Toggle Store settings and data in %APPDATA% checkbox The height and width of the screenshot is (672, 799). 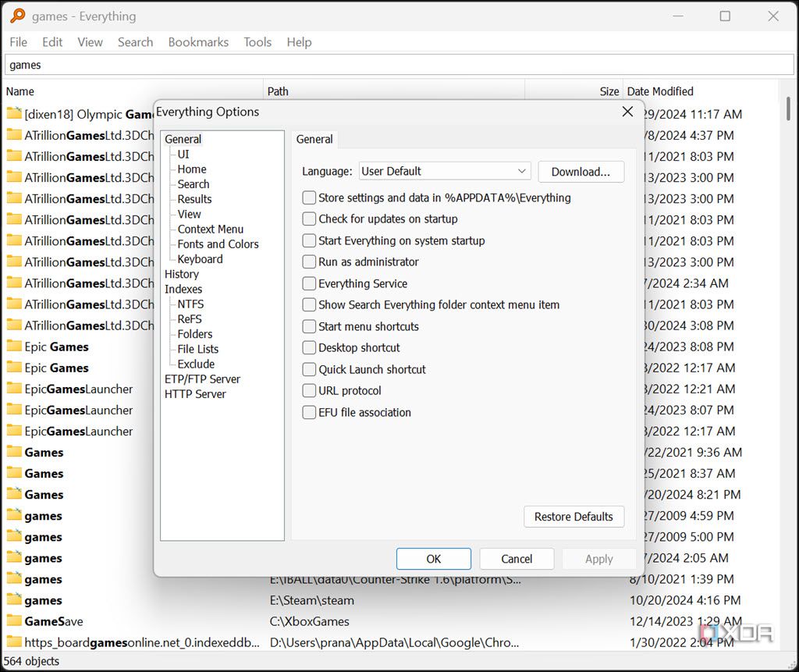pos(309,197)
